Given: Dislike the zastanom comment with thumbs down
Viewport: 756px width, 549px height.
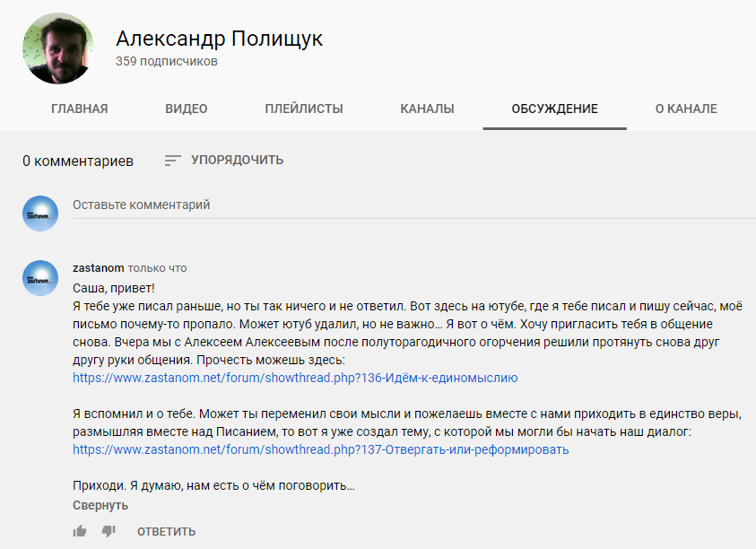Looking at the screenshot, I should (x=109, y=532).
